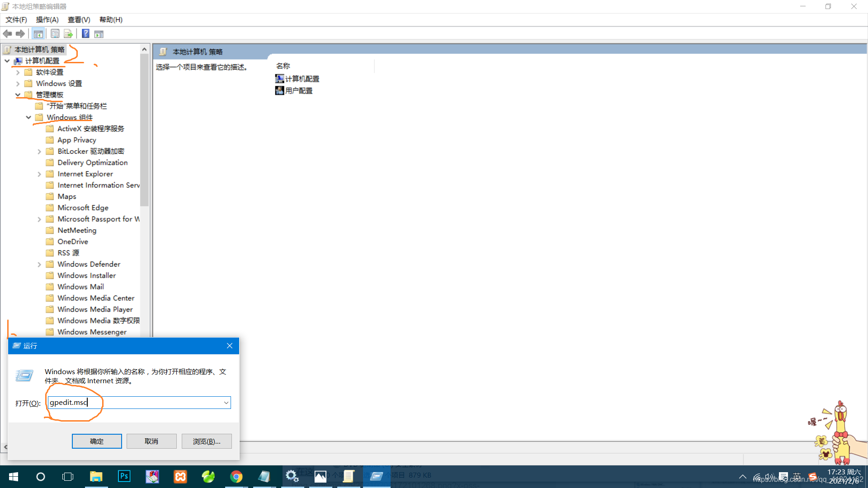Open the Run dialog command dropdown arrow
868x488 pixels.
226,403
